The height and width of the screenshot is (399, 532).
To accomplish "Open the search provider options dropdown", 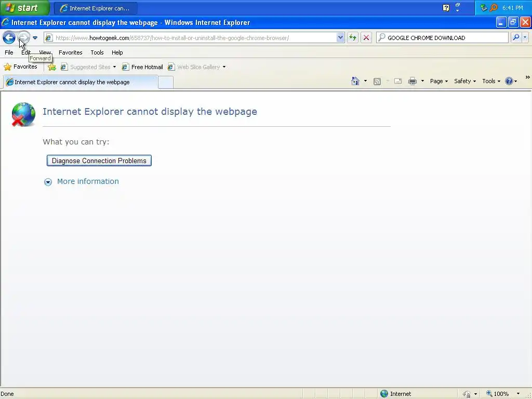I will tap(525, 37).
